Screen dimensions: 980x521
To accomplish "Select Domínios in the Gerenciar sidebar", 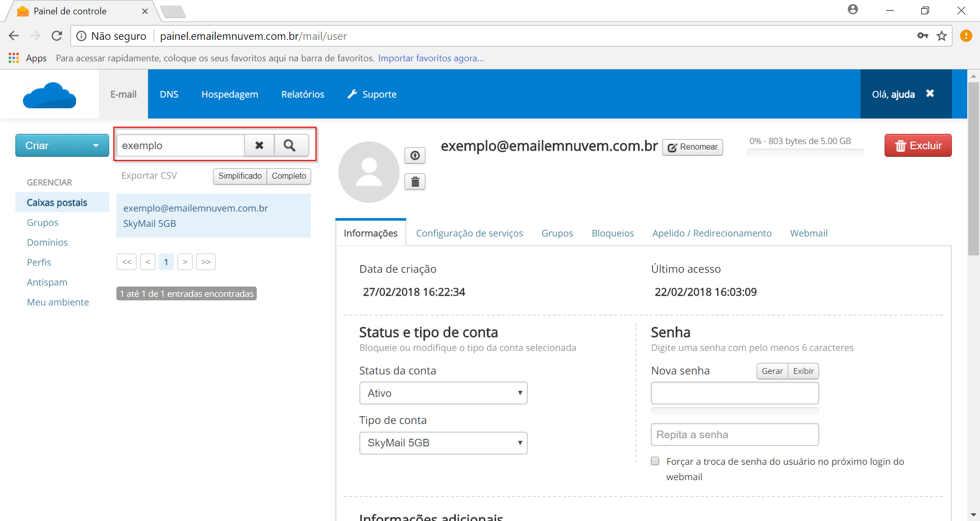I will pyautogui.click(x=47, y=243).
